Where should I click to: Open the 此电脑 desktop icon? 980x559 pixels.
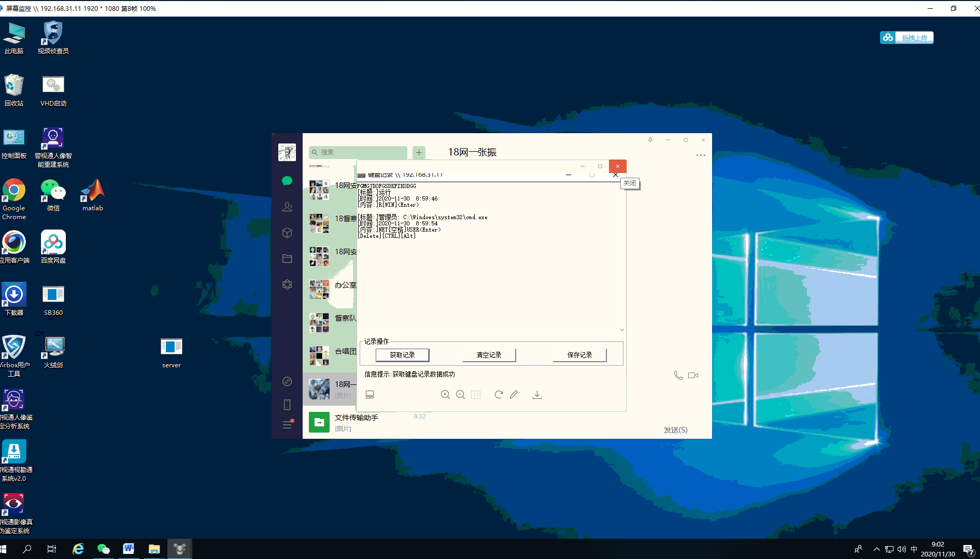click(x=14, y=38)
